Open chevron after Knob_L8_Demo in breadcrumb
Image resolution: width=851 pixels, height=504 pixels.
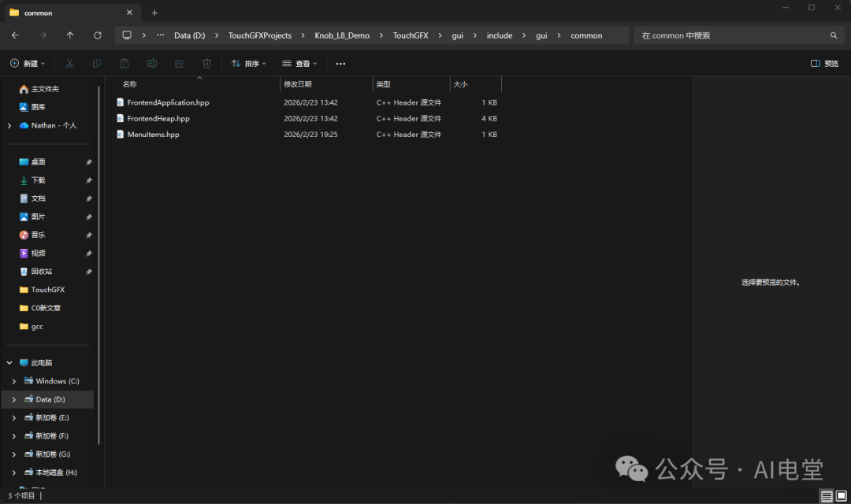click(381, 35)
